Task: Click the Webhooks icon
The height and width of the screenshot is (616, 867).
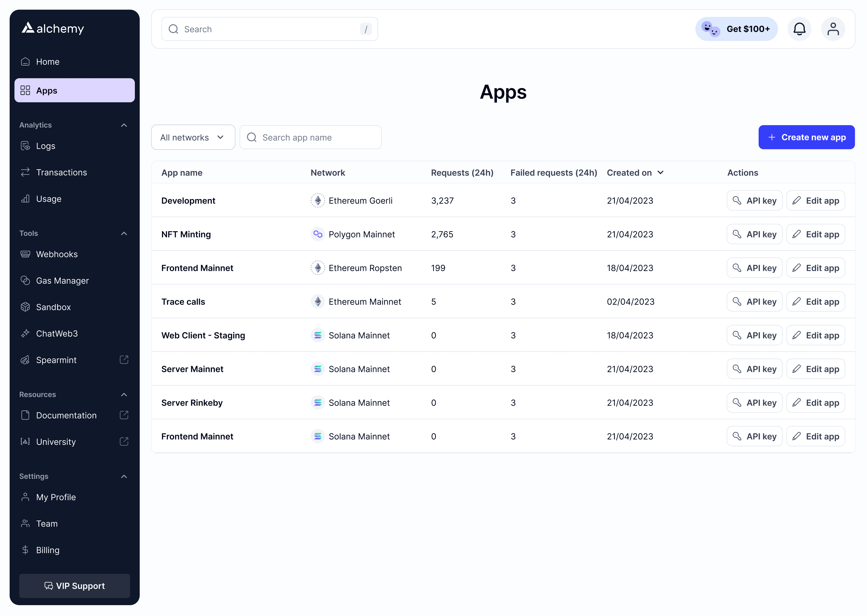Action: pyautogui.click(x=25, y=254)
